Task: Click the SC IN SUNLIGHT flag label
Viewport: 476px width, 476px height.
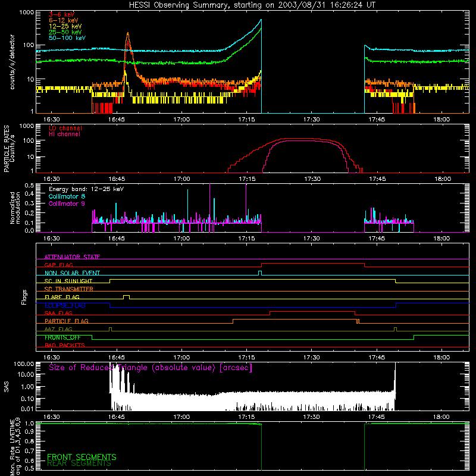Action: [68, 281]
